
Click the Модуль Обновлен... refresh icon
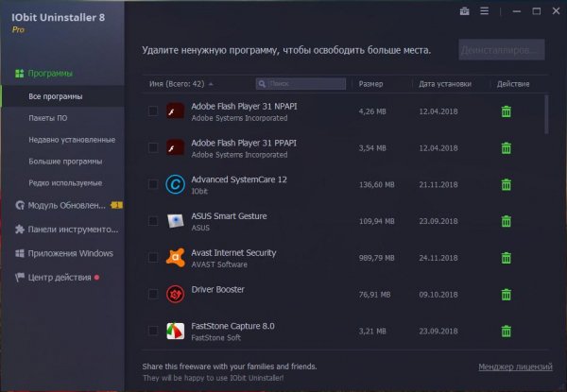tap(20, 205)
